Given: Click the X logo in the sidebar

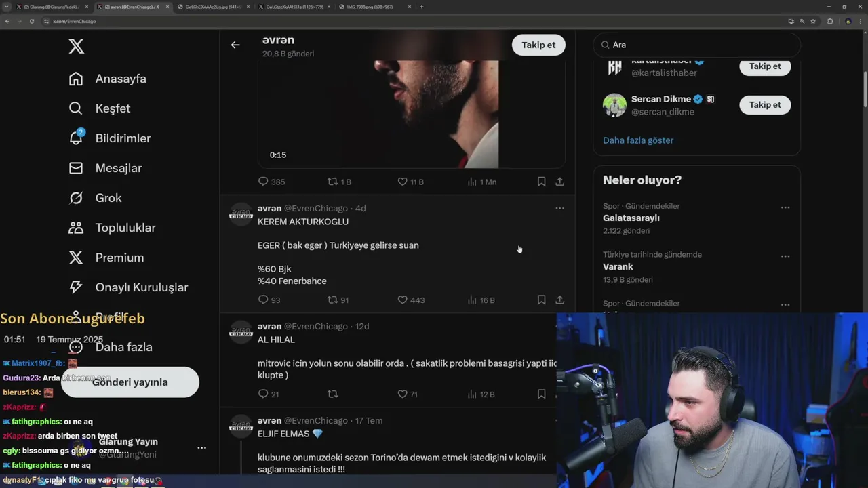Looking at the screenshot, I should 76,46.
